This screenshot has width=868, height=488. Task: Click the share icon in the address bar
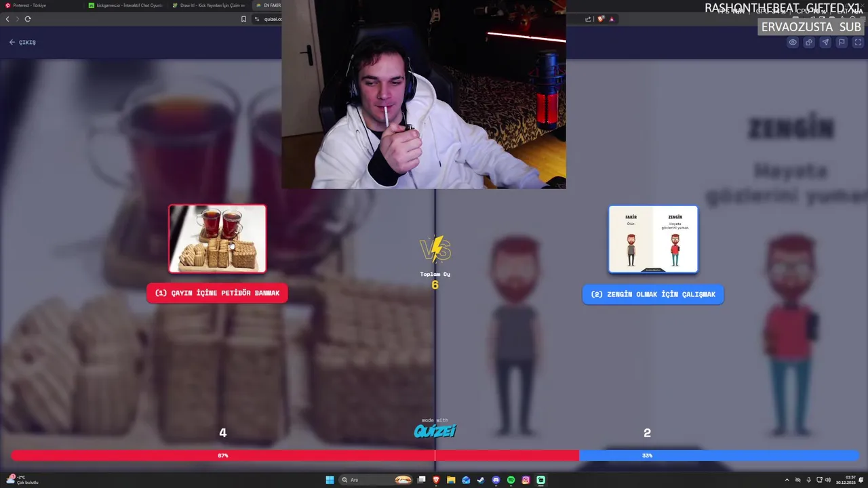[x=588, y=19]
